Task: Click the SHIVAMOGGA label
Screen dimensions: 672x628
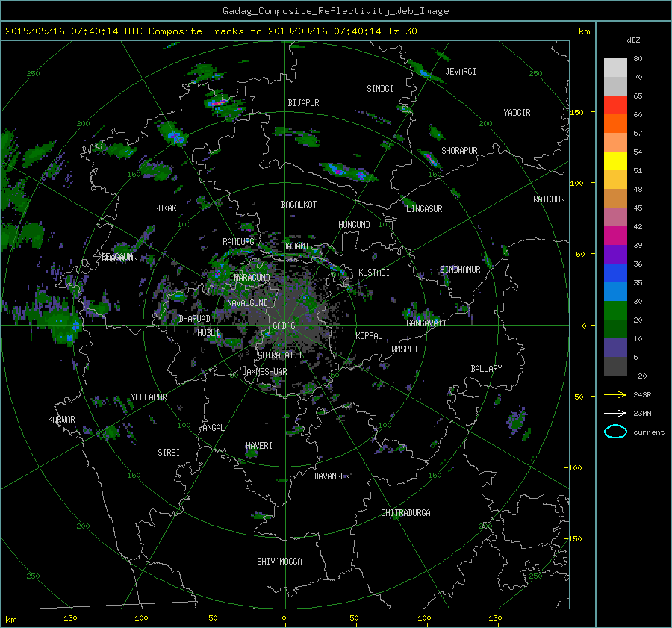Action: click(x=279, y=562)
